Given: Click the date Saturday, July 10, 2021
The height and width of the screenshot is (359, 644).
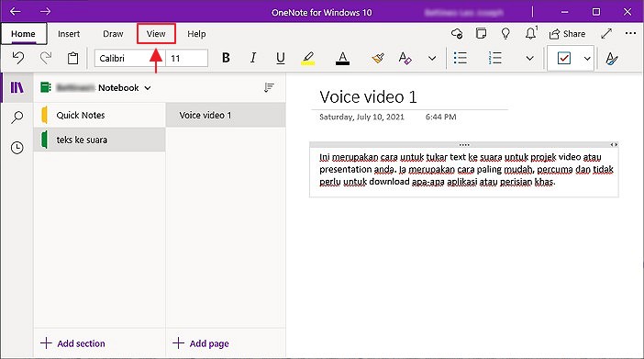Looking at the screenshot, I should coord(361,117).
